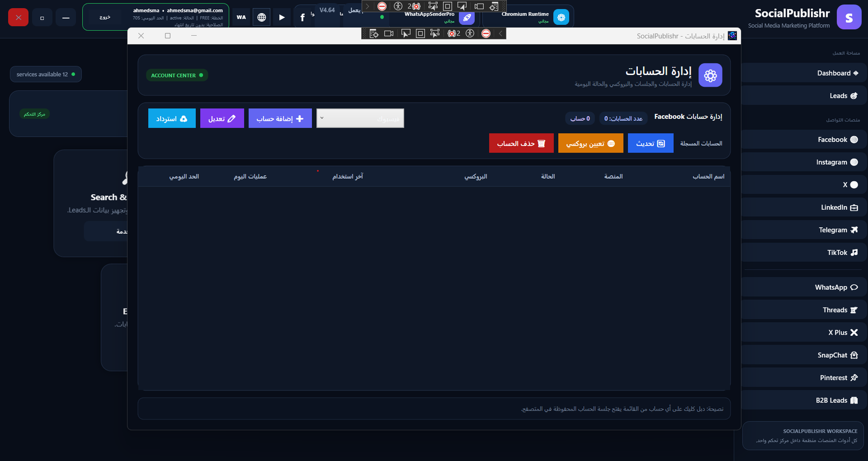Click the services available 12 badge
The image size is (868, 461).
46,74
